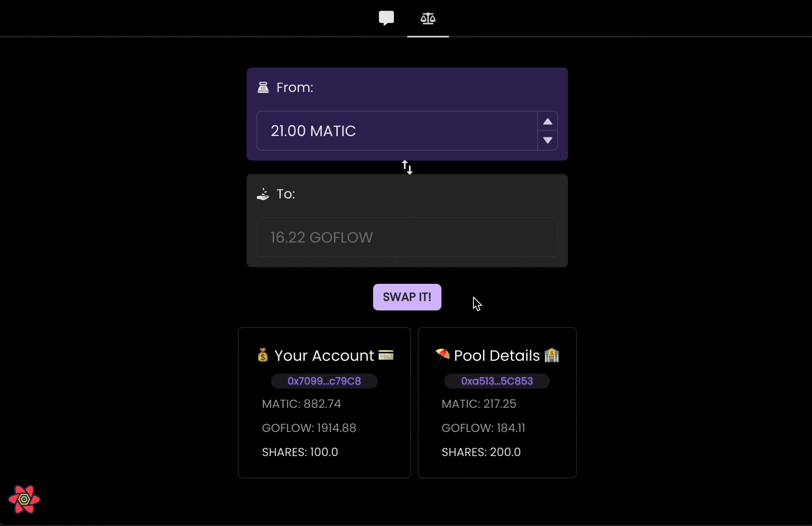
Task: Open account address 0x7099...c79C8 link
Action: pyautogui.click(x=324, y=381)
